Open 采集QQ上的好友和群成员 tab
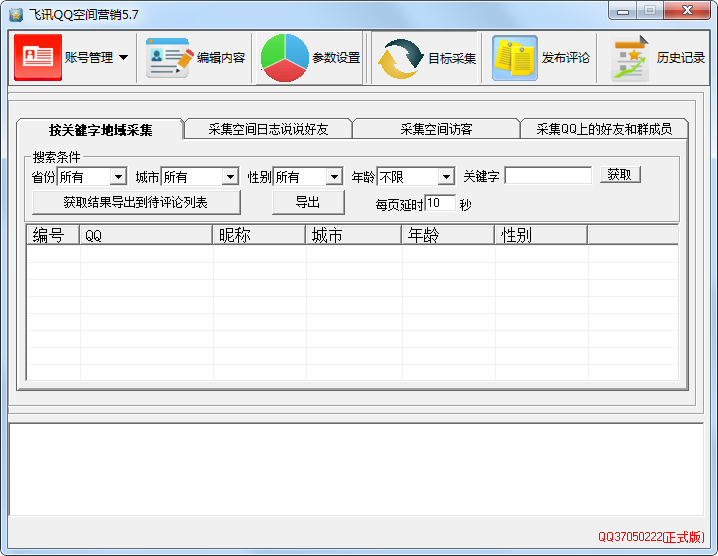 (x=610, y=129)
